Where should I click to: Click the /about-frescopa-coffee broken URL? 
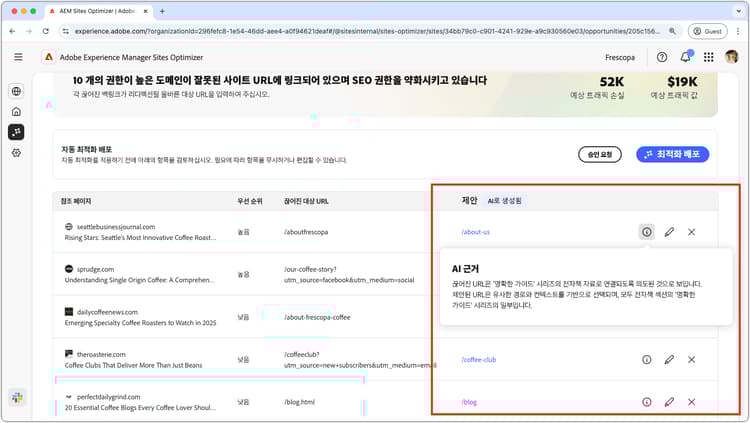pos(317,317)
